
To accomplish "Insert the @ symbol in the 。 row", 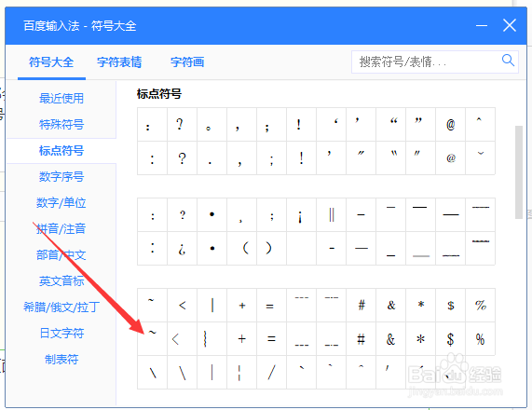I will point(451,125).
